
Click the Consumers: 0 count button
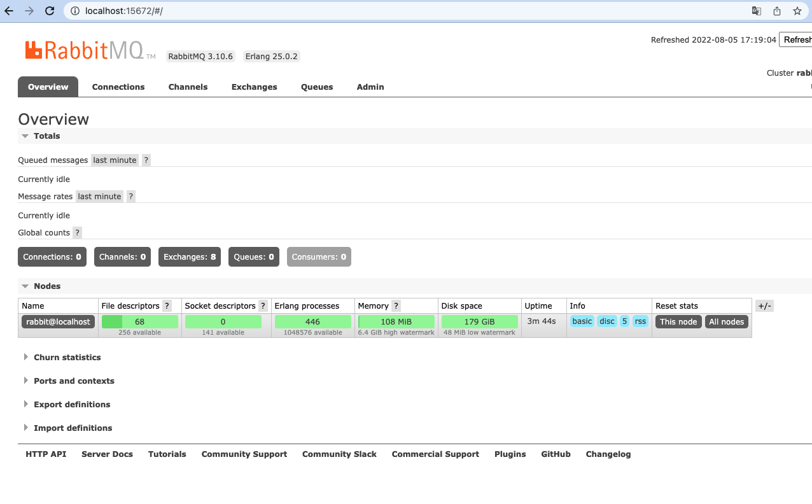(319, 257)
